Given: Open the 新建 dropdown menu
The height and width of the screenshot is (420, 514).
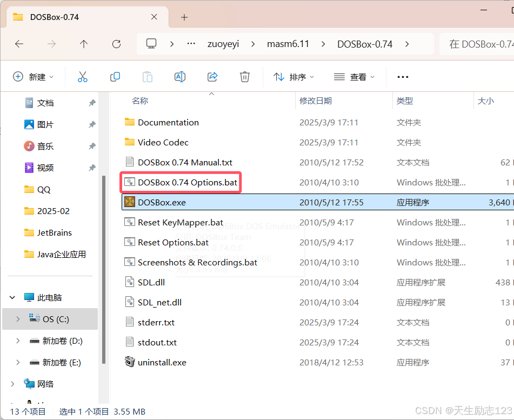Looking at the screenshot, I should [x=33, y=77].
